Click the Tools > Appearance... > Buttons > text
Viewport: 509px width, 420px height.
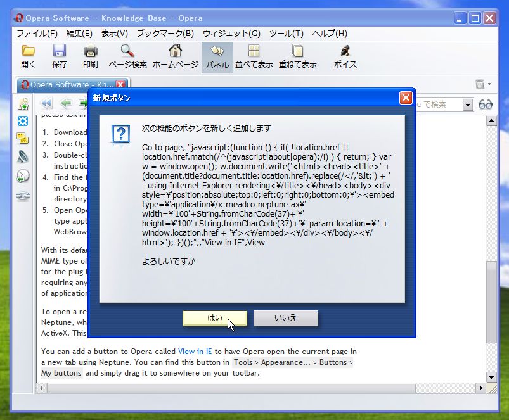click(x=293, y=362)
